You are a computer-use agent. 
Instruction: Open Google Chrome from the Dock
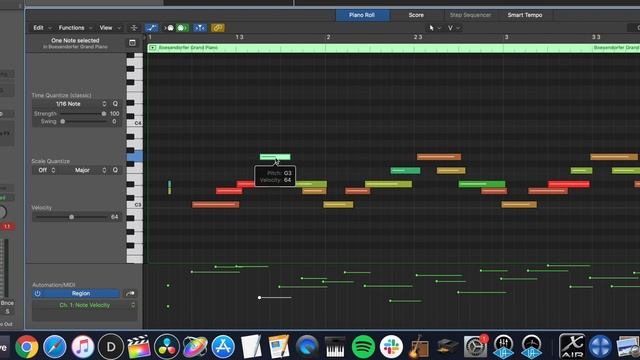(27, 347)
